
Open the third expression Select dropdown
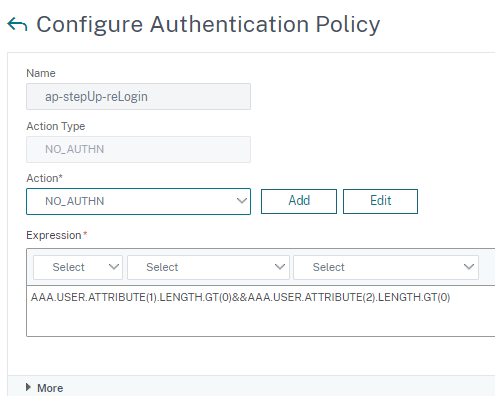pos(386,267)
